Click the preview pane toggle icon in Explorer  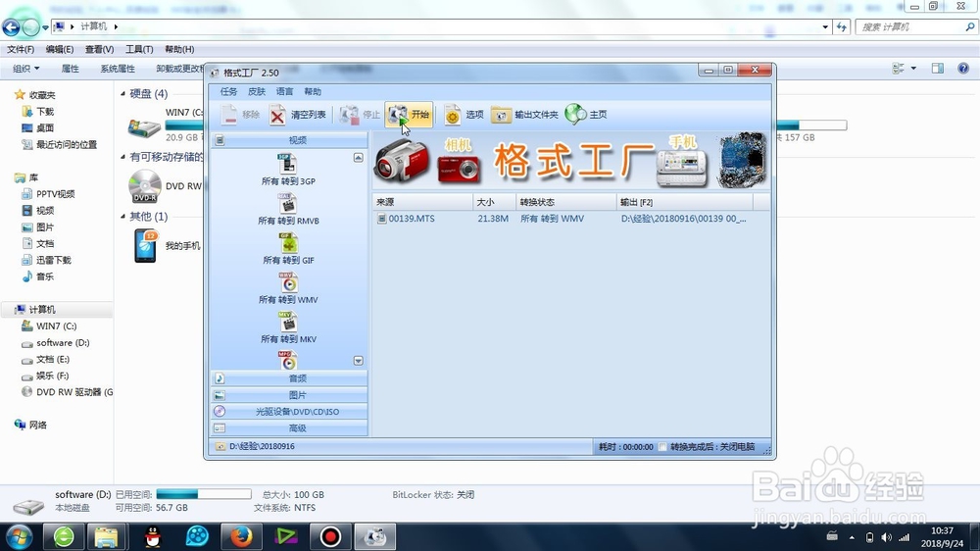[x=938, y=69]
